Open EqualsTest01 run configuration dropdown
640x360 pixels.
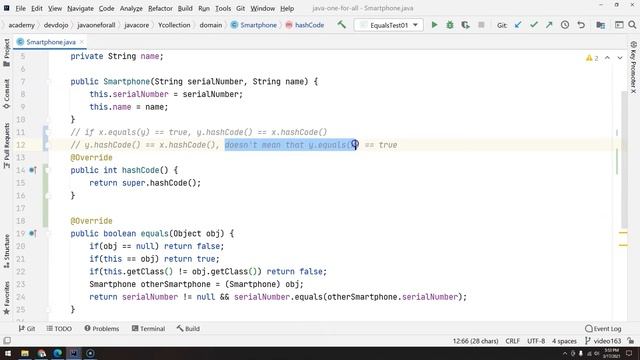pos(389,25)
